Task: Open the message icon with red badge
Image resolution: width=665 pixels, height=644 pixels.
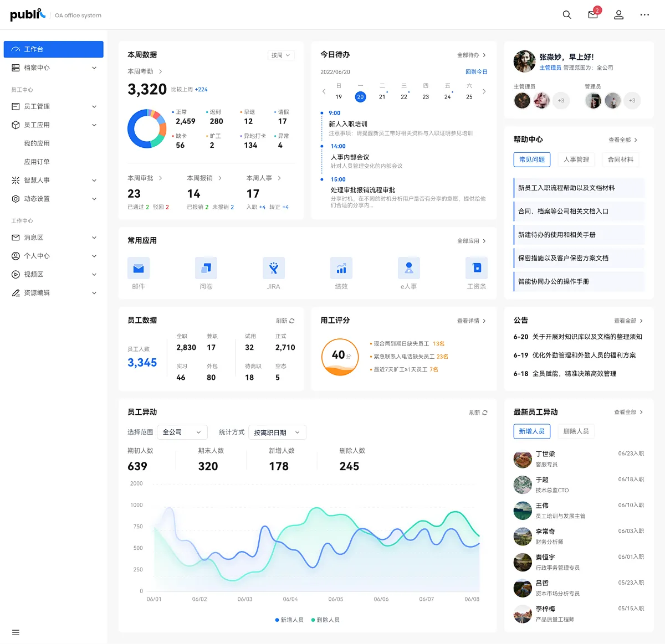Action: [x=592, y=15]
